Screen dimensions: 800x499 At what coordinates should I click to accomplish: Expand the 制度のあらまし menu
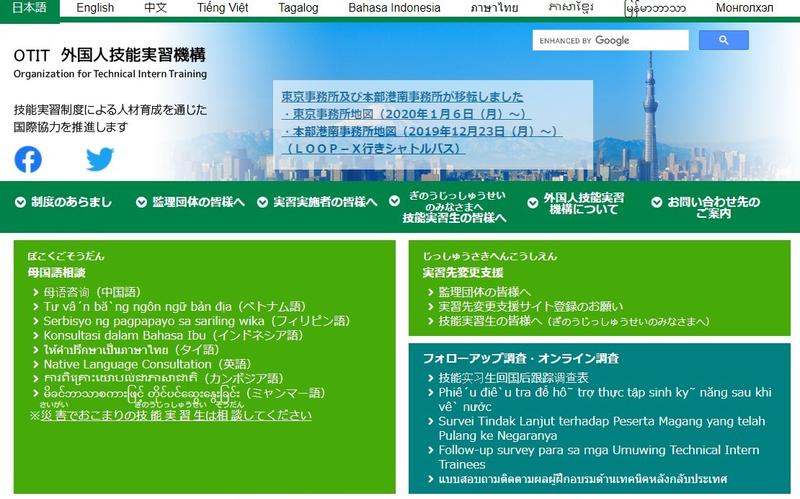[x=63, y=202]
